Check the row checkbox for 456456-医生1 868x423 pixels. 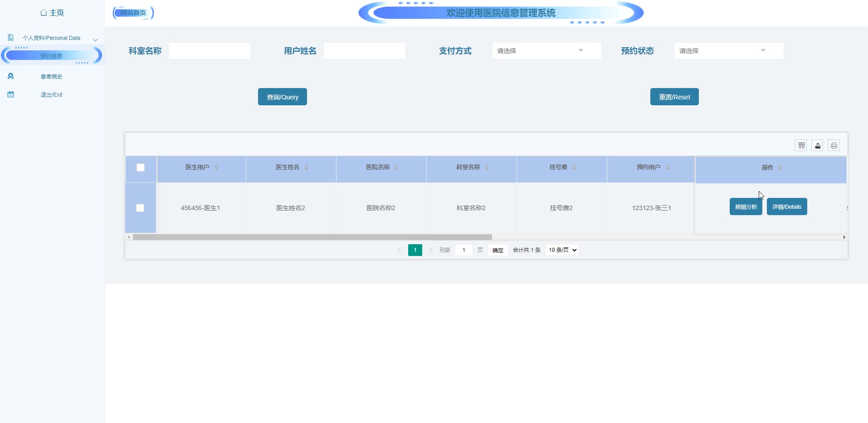point(140,208)
